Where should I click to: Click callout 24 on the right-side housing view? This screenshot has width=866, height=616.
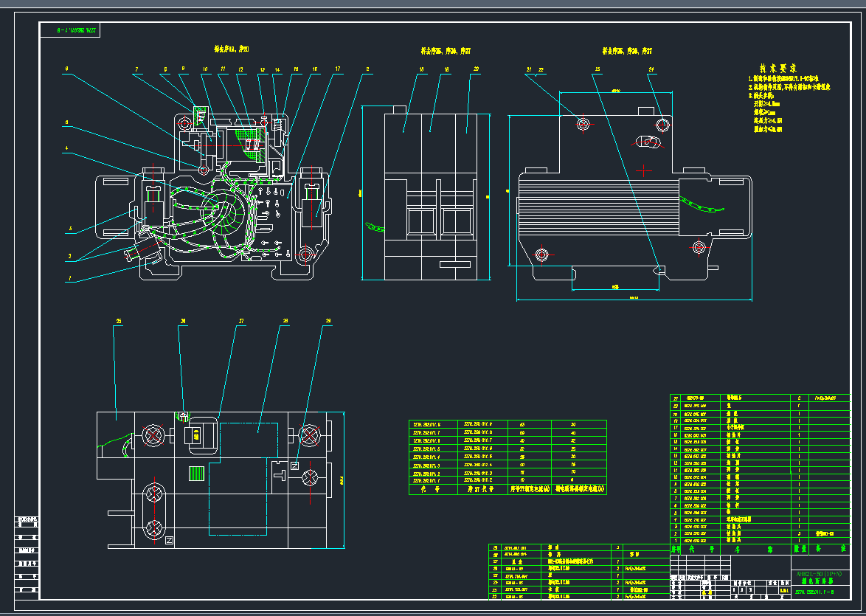point(650,69)
